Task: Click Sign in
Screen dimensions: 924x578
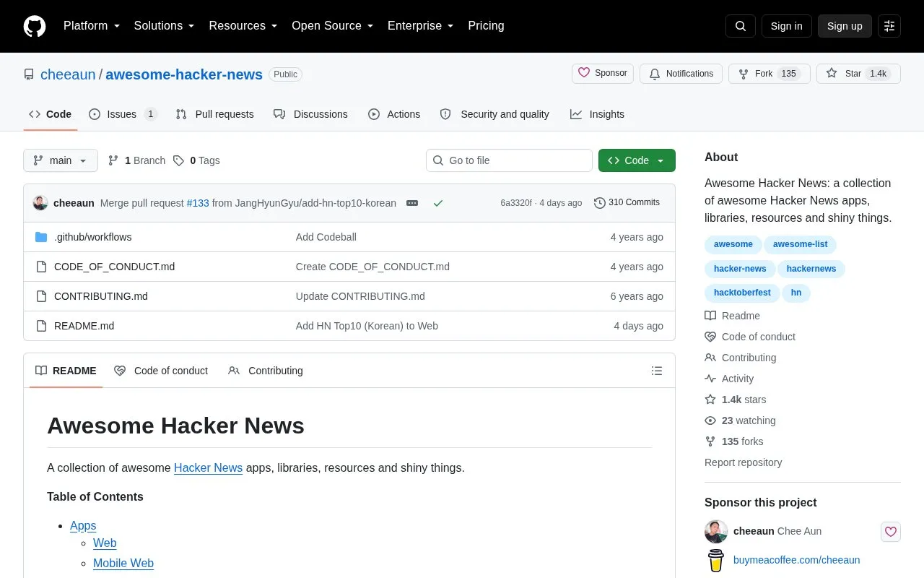Action: 786,26
